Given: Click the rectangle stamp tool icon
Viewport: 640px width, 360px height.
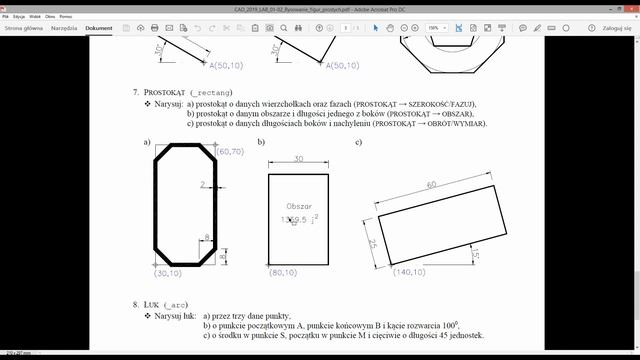Looking at the screenshot, I should [x=551, y=28].
